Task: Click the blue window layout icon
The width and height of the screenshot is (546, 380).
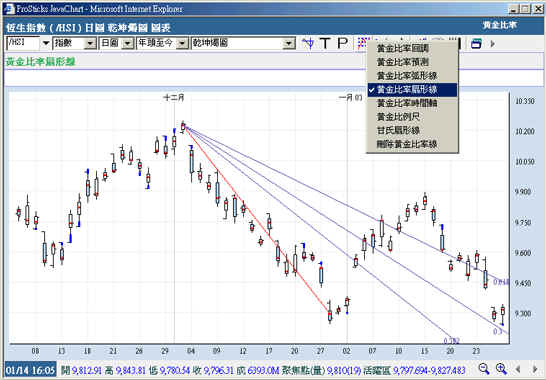Action: (476, 44)
